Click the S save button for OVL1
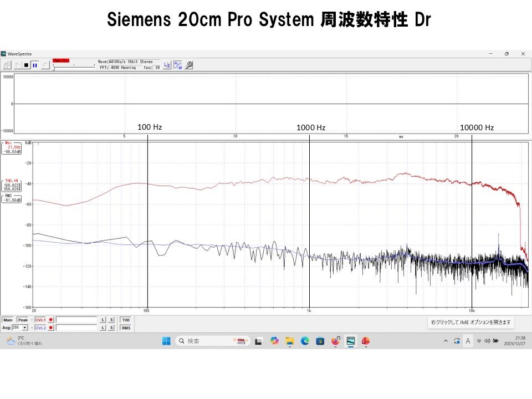This screenshot has height=399, width=532. click(111, 320)
